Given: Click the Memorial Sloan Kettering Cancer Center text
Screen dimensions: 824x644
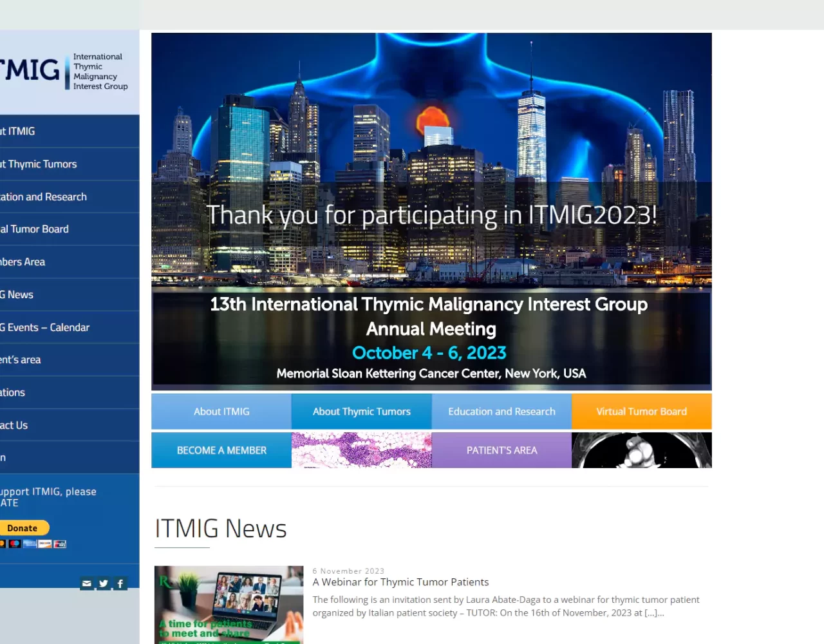Looking at the screenshot, I should tap(431, 374).
